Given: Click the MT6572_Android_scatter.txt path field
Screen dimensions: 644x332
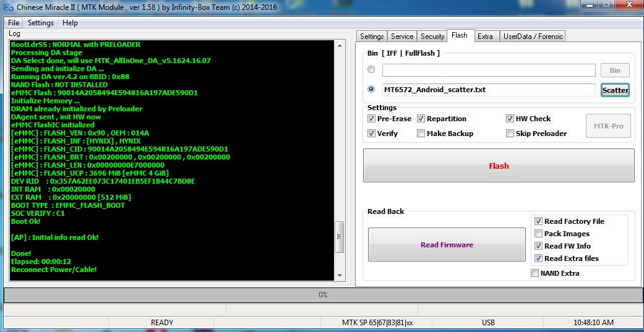Looking at the screenshot, I should point(488,90).
